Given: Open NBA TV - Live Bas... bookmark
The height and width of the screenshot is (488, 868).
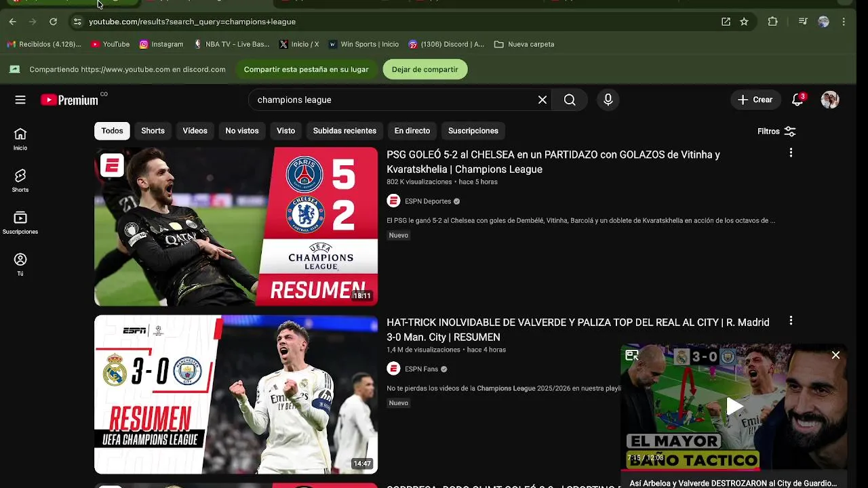Looking at the screenshot, I should [x=231, y=44].
